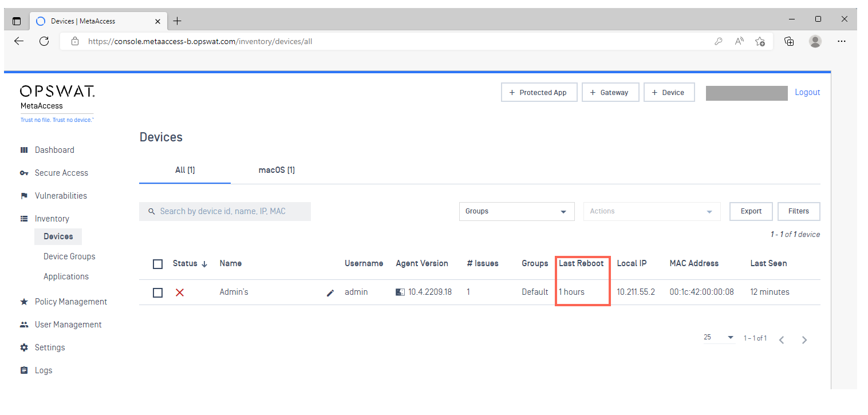
Task: Add page to favorites star icon
Action: click(760, 41)
